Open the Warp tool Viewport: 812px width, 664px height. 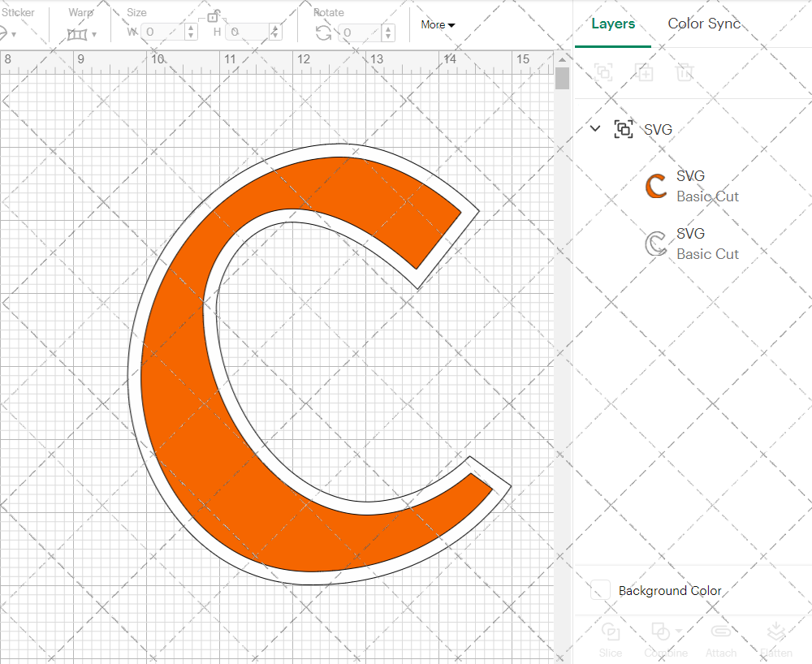[x=78, y=32]
